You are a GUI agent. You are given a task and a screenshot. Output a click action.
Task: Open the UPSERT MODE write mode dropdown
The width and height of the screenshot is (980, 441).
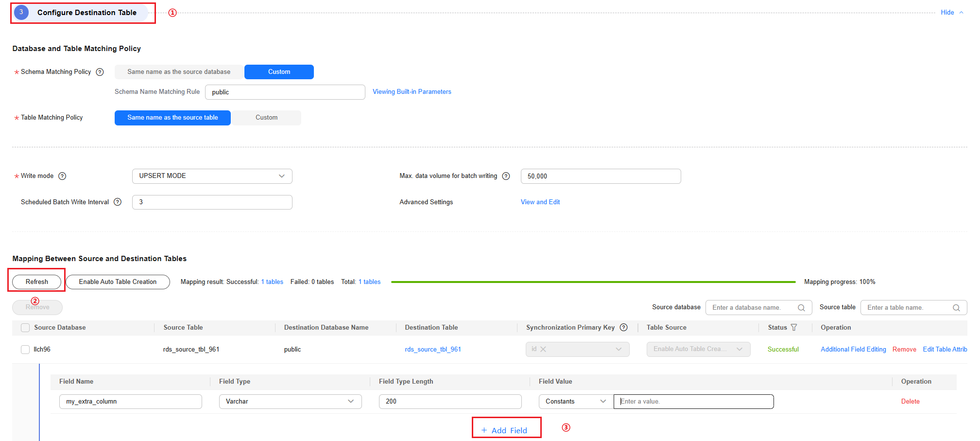coord(212,176)
